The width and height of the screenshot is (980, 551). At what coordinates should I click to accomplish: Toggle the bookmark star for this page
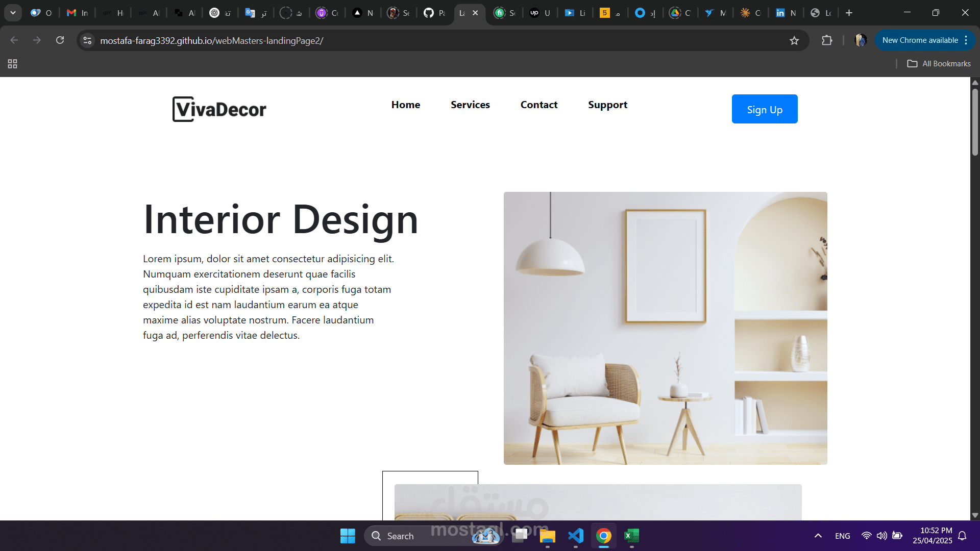point(795,40)
